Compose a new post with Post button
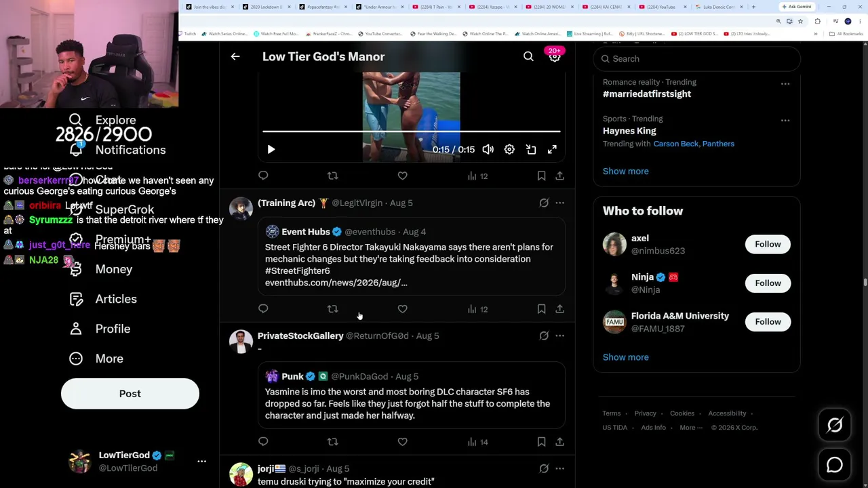The height and width of the screenshot is (488, 868). click(x=130, y=394)
